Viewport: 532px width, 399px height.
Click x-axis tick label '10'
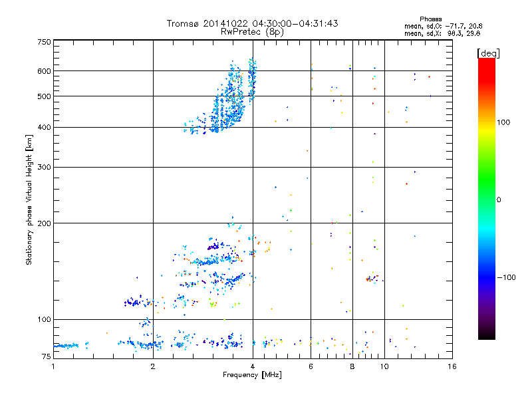384,366
